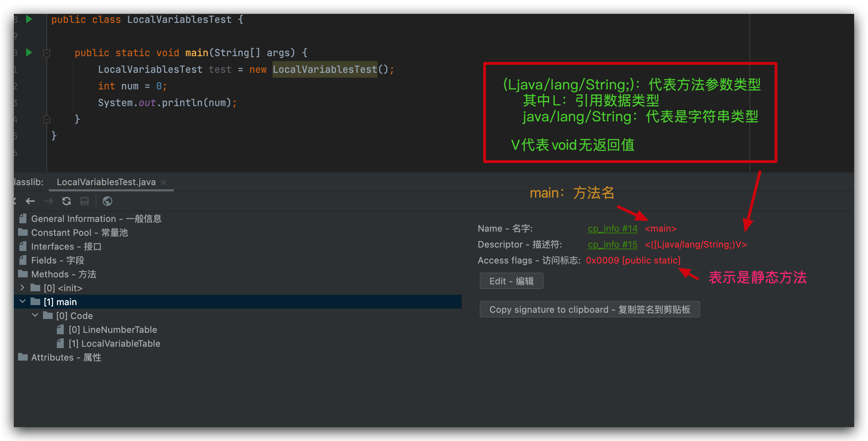Viewport: 868px width, 441px height.
Task: Click the save disk icon
Action: click(85, 201)
